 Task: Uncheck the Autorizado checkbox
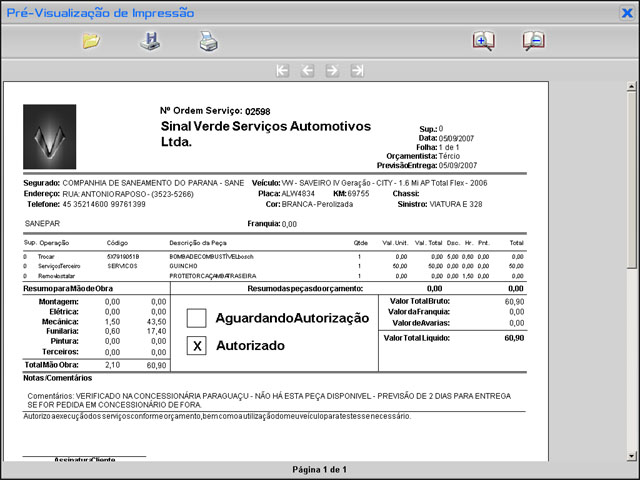(x=196, y=346)
